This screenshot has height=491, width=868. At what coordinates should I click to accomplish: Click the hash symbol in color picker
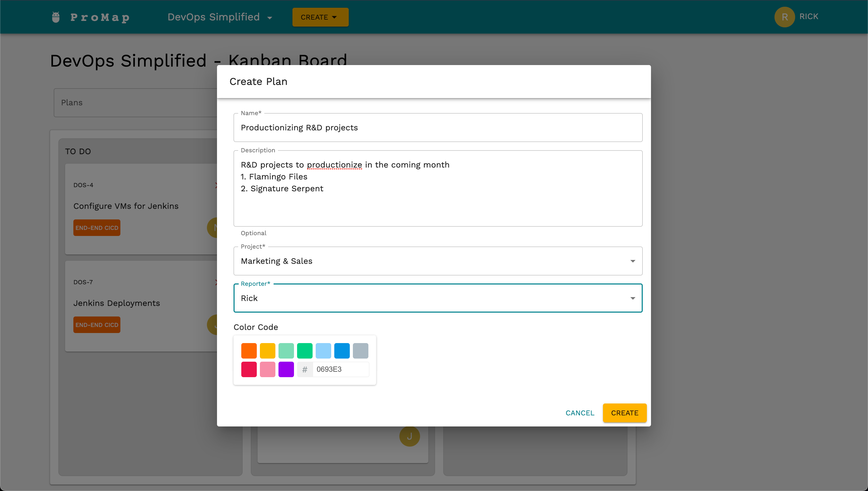[305, 370]
